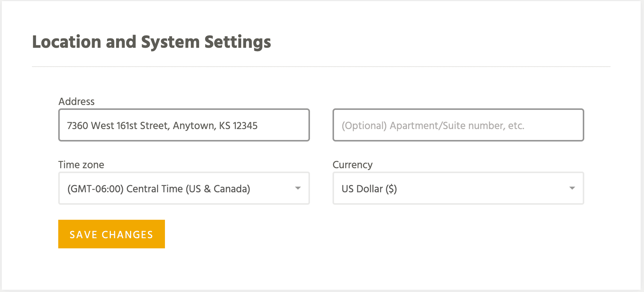The height and width of the screenshot is (292, 644).
Task: Open the US Dollar ($) currency selector
Action: pyautogui.click(x=458, y=188)
